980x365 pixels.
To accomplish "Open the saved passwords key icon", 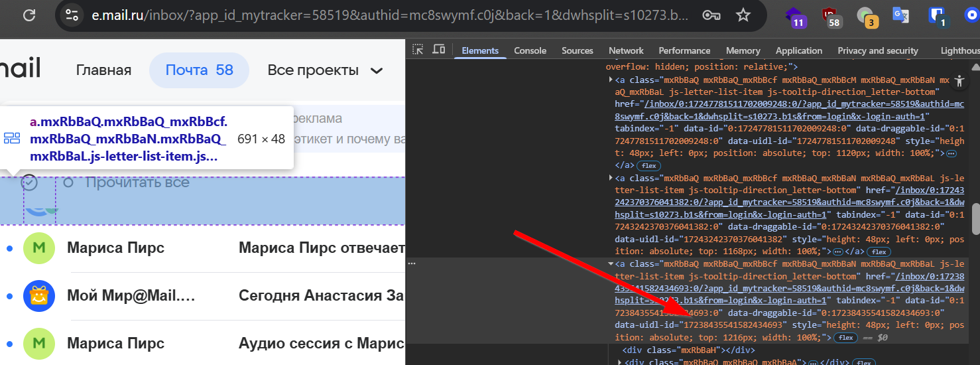I will pos(711,15).
